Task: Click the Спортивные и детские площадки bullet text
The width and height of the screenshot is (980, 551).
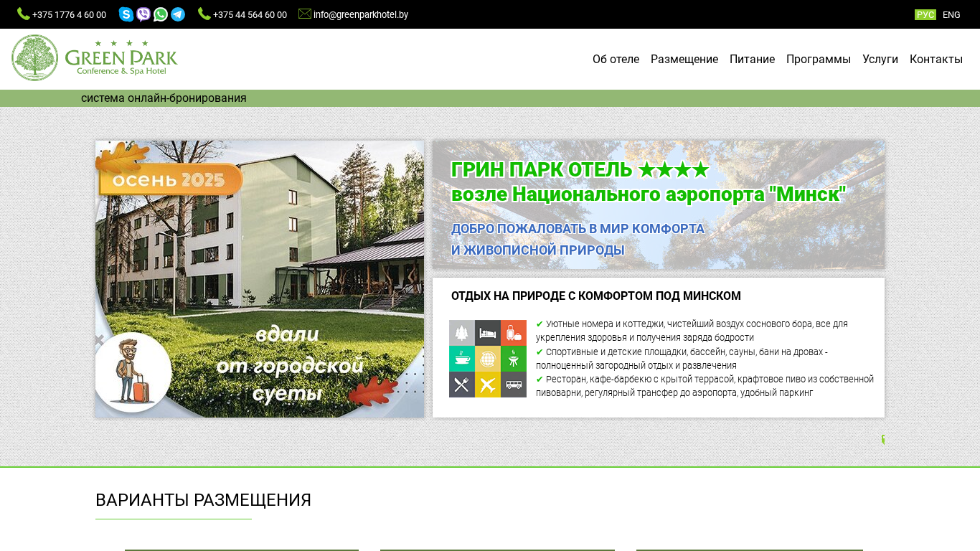Action: [682, 359]
